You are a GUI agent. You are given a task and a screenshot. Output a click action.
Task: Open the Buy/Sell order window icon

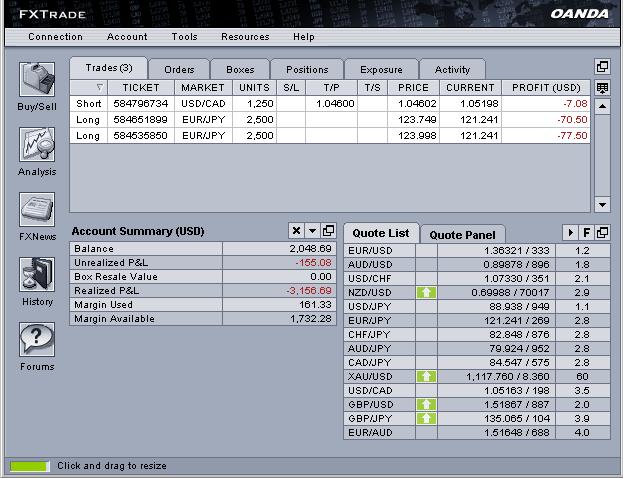click(x=37, y=79)
